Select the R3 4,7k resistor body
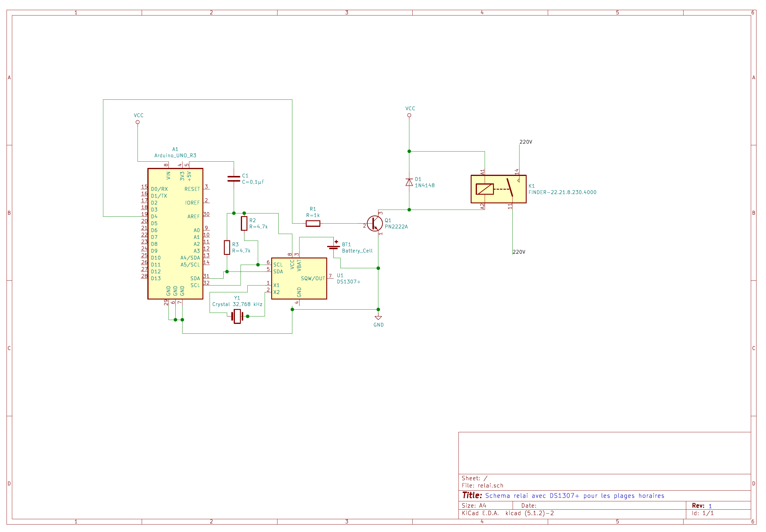The height and width of the screenshot is (532, 766). [227, 247]
